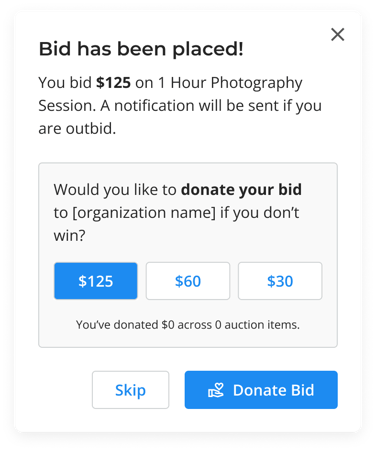The image size is (376, 451).
Task: Close the bid placed dialog
Action: pyautogui.click(x=337, y=34)
